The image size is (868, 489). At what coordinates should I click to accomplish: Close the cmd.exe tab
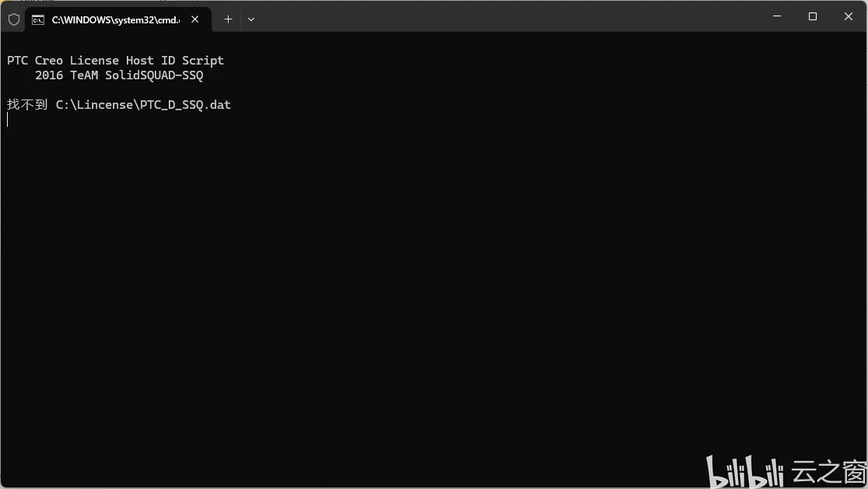point(195,19)
